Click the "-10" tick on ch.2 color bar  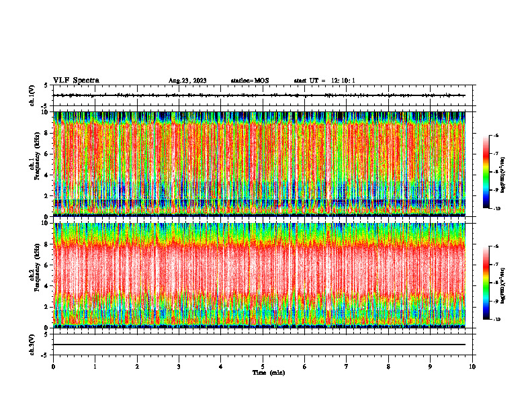(496, 320)
